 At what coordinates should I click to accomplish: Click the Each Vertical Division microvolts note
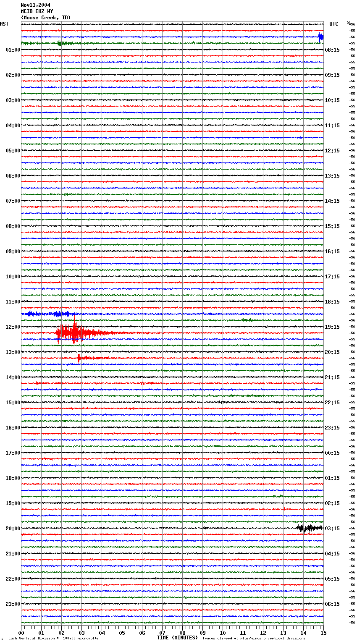coord(53,638)
